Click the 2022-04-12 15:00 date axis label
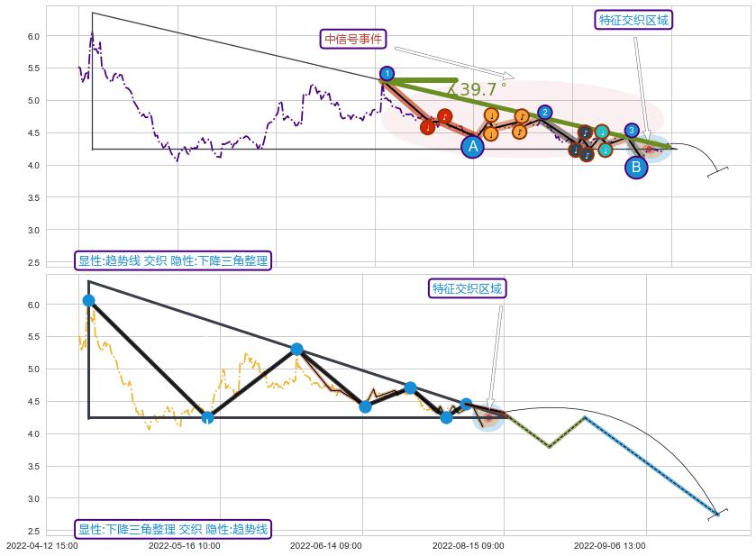 point(41,545)
